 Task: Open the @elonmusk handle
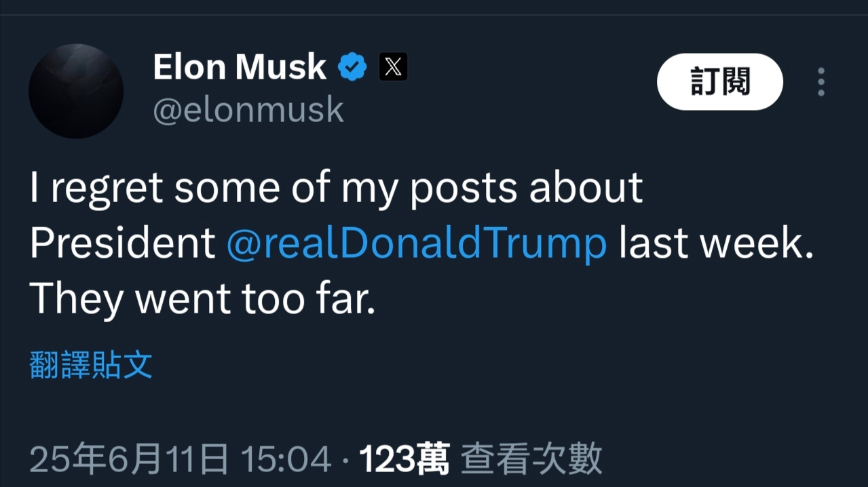[x=248, y=110]
